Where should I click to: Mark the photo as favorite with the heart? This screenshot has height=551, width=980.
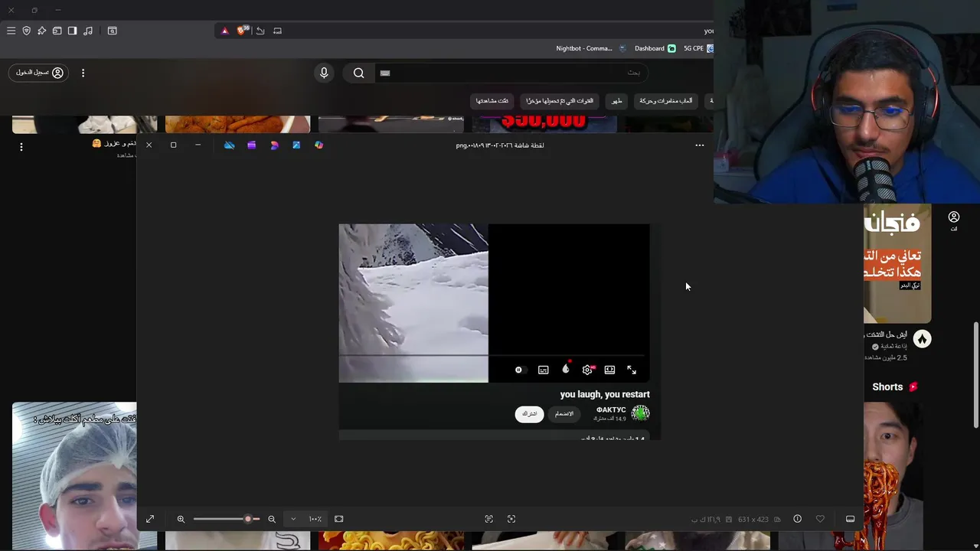click(x=820, y=519)
